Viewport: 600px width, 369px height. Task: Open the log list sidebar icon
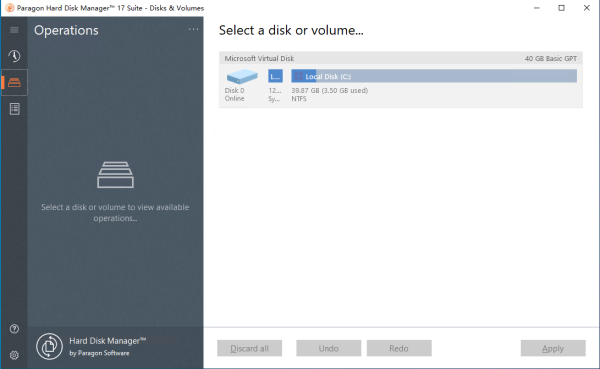pyautogui.click(x=15, y=109)
